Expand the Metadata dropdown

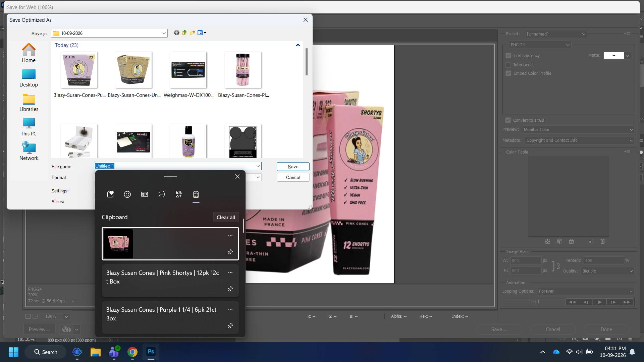(579, 140)
